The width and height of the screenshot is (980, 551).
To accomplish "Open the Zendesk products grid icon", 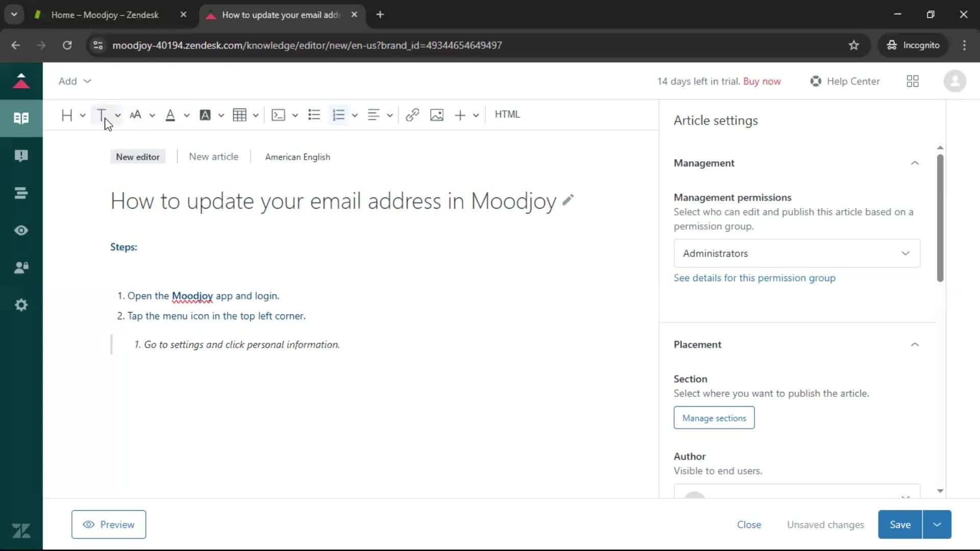I will (x=913, y=81).
